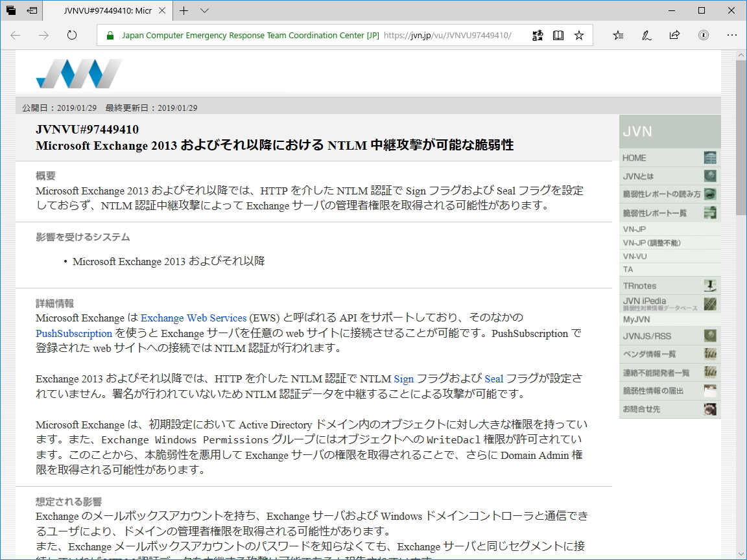Select the お問合せ先 contact icon
This screenshot has width=747, height=560.
coord(711,409)
